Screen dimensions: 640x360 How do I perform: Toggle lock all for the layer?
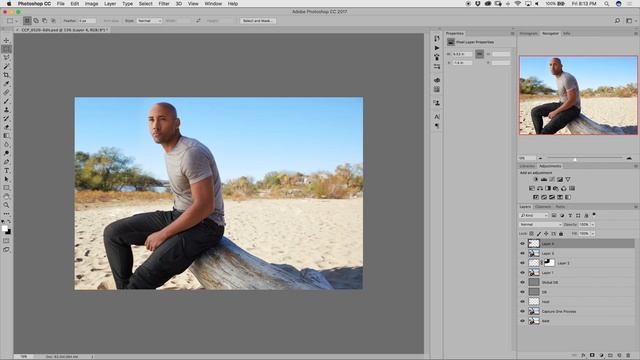click(561, 233)
